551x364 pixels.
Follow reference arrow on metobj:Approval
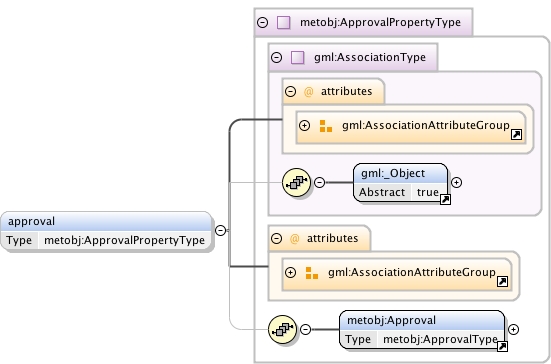coord(503,346)
